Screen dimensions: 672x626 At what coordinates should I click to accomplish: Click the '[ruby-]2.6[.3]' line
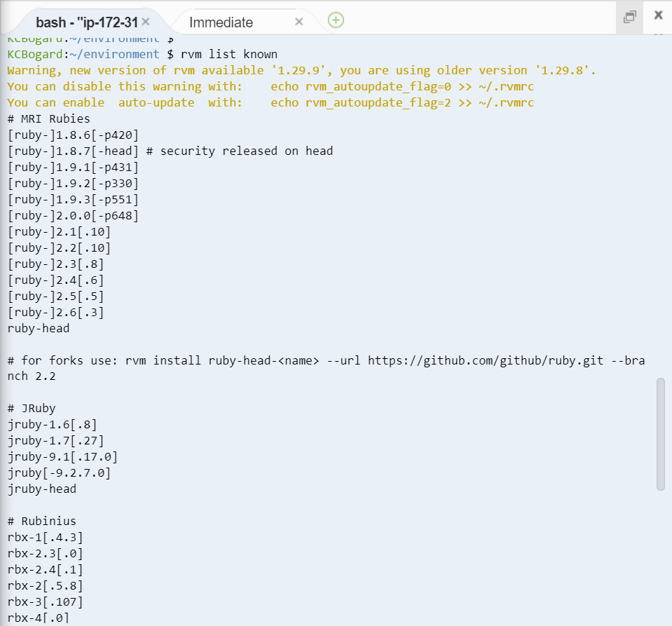point(56,313)
